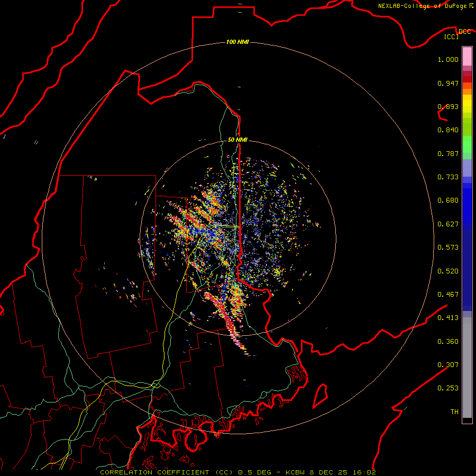Click the 0.360 scale value

coord(448,342)
